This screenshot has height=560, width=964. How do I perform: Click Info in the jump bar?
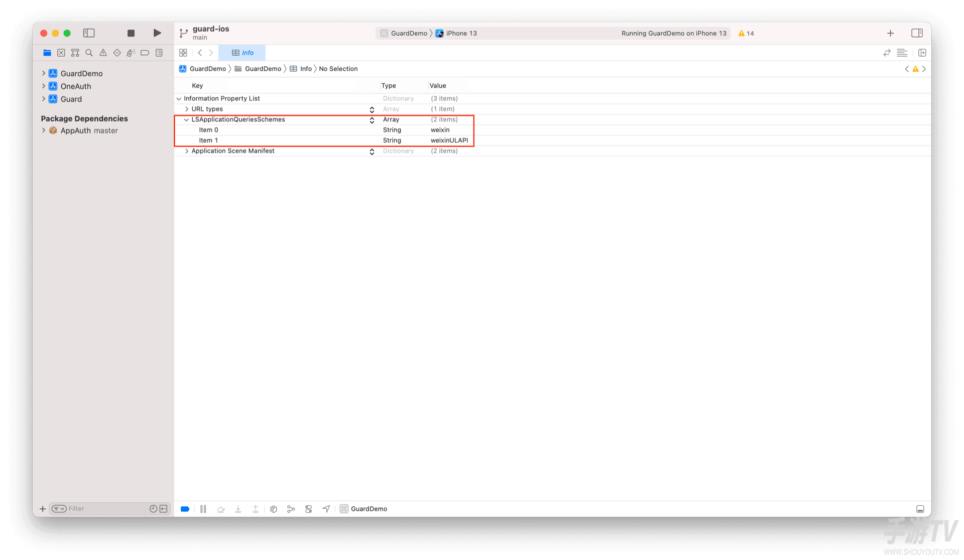tap(301, 69)
